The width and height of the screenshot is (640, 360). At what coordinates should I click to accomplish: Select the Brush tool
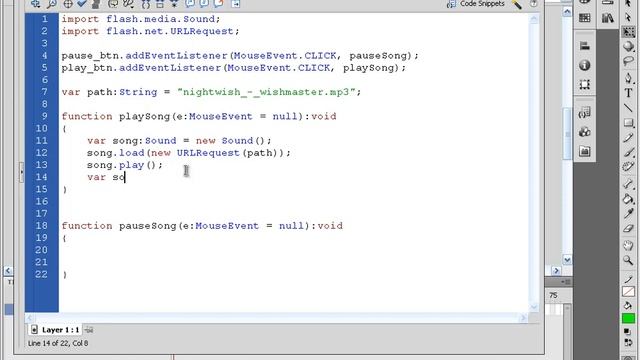(x=628, y=152)
